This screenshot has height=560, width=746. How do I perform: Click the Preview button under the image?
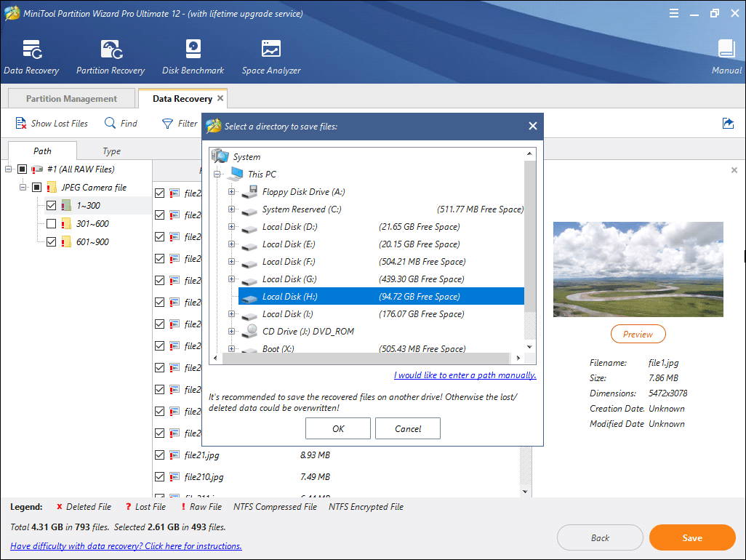[638, 334]
